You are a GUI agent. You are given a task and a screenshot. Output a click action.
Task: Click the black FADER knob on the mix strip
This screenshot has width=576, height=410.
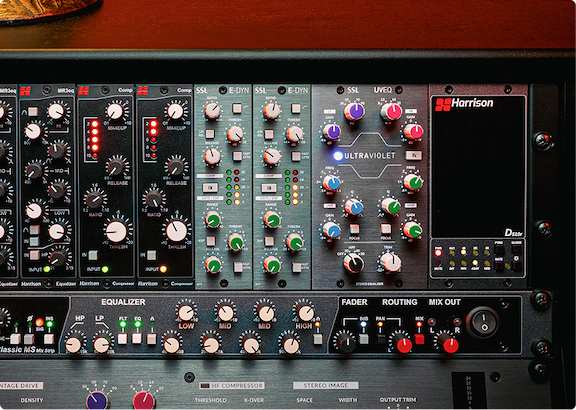pyautogui.click(x=347, y=344)
